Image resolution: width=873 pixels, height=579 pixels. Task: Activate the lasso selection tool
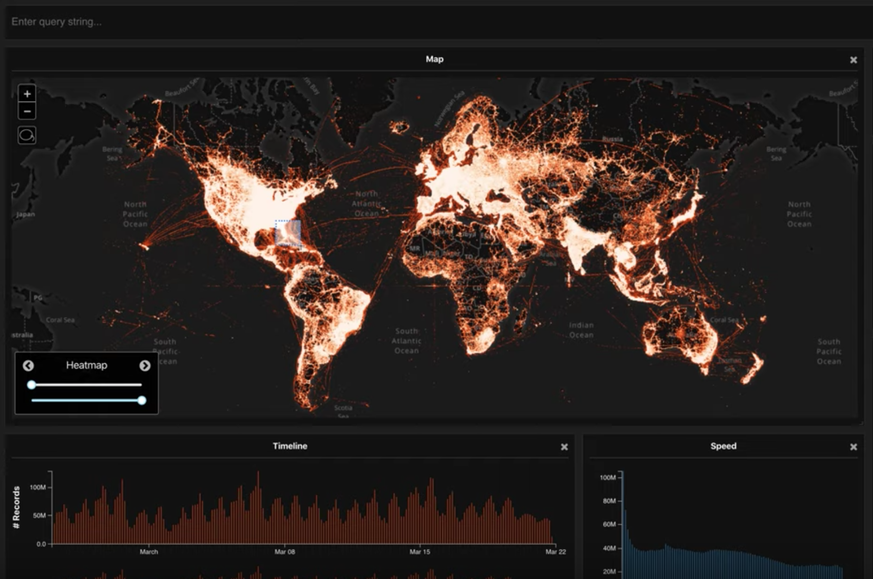[x=27, y=134]
